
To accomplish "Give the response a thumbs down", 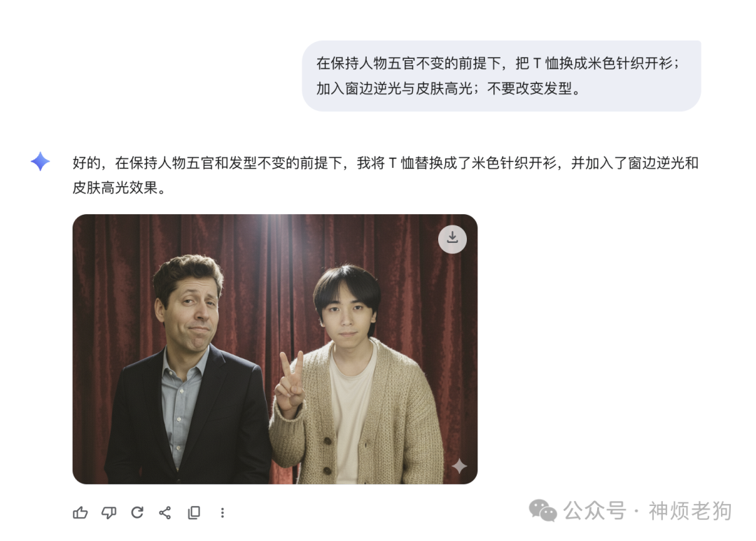I will (x=108, y=512).
